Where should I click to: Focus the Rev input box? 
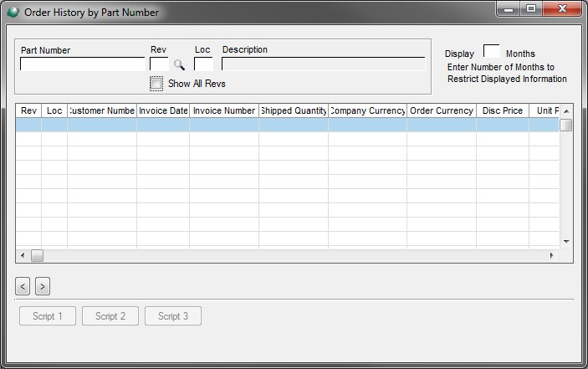coord(160,64)
